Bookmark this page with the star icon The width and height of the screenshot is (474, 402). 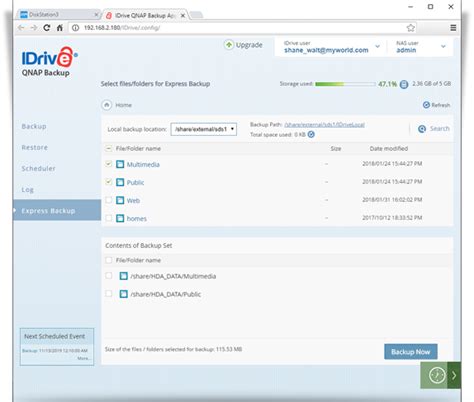(411, 28)
